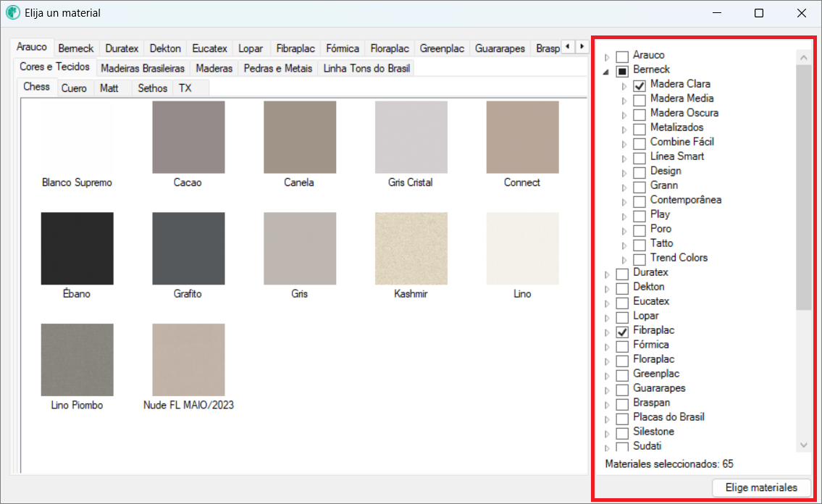Click the app icon in the title bar
The height and width of the screenshot is (504, 822).
click(x=13, y=13)
